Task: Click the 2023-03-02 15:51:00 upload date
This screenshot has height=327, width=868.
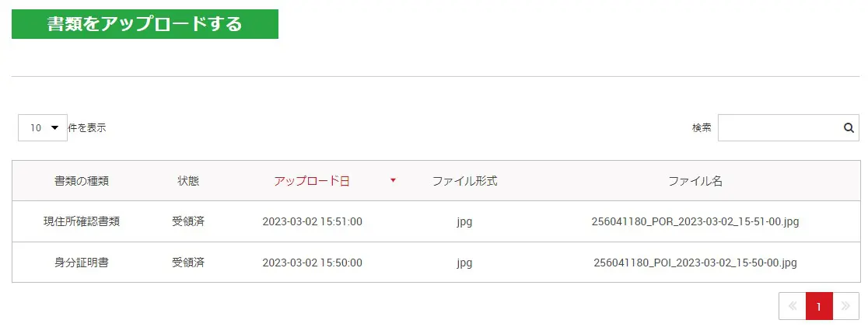Action: [x=312, y=221]
